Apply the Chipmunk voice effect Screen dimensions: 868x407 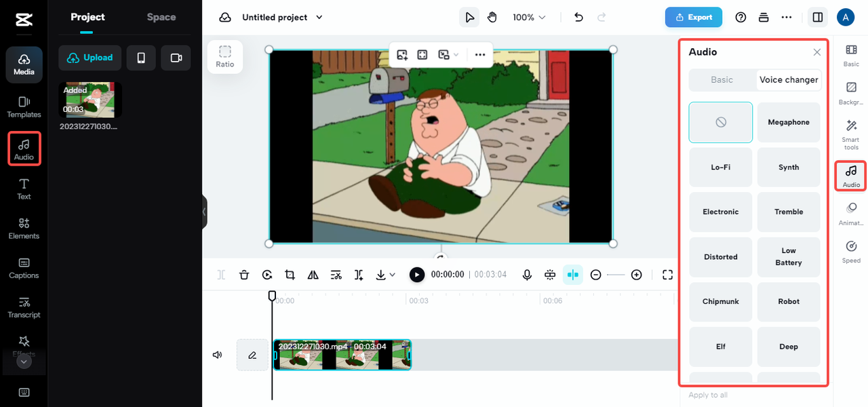tap(721, 301)
